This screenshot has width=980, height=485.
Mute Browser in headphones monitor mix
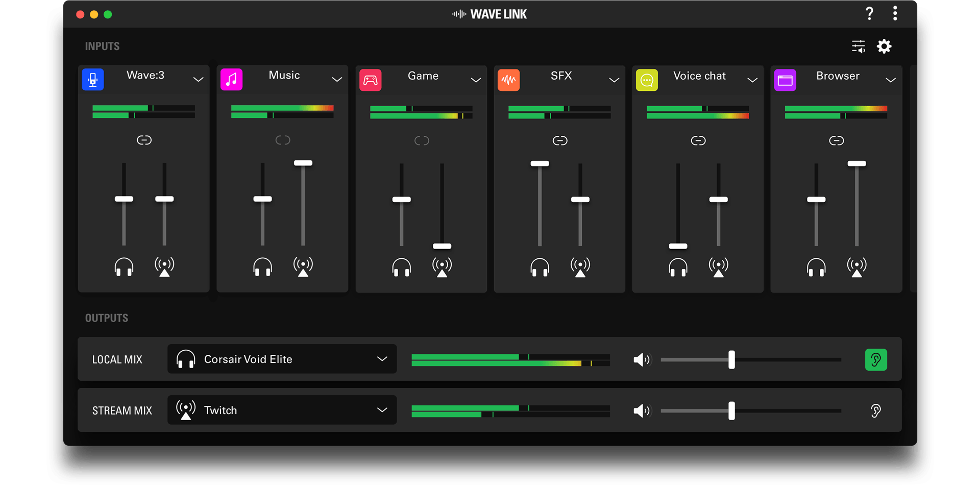click(x=817, y=267)
